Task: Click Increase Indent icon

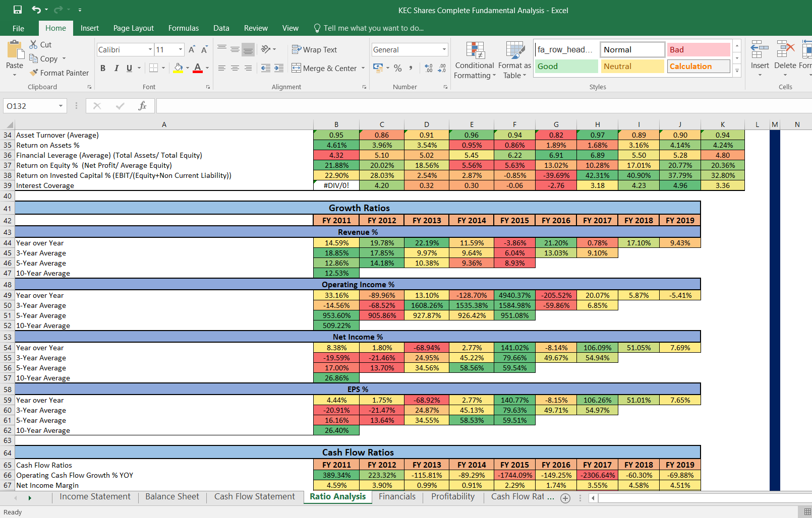Action: pos(279,68)
